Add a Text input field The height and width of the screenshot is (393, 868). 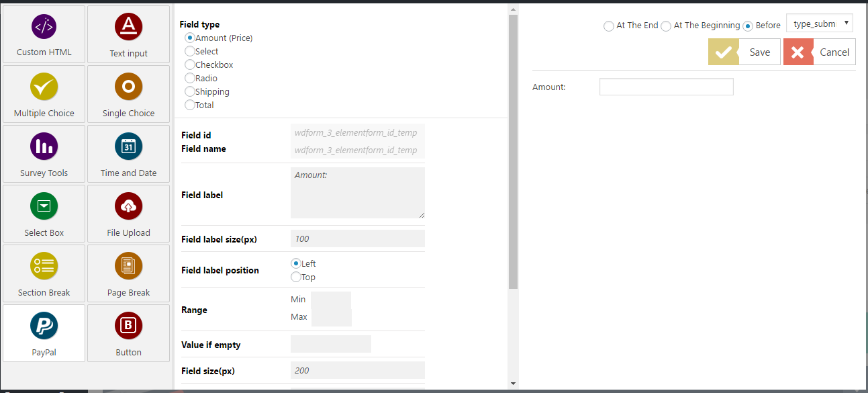tap(128, 34)
